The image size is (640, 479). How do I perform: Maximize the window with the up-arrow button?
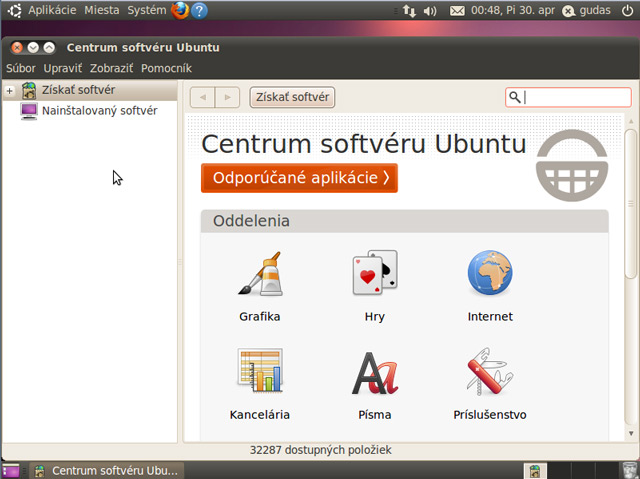click(x=49, y=48)
